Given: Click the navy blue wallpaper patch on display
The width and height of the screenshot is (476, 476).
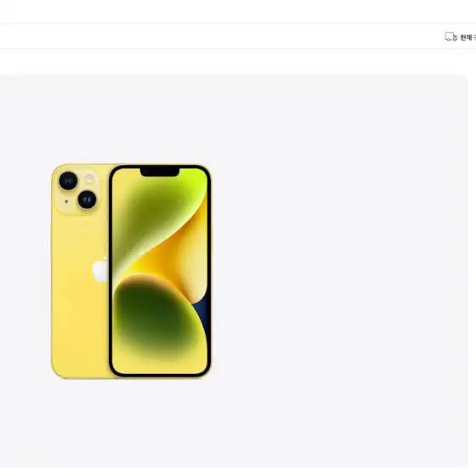Looking at the screenshot, I should [201, 313].
